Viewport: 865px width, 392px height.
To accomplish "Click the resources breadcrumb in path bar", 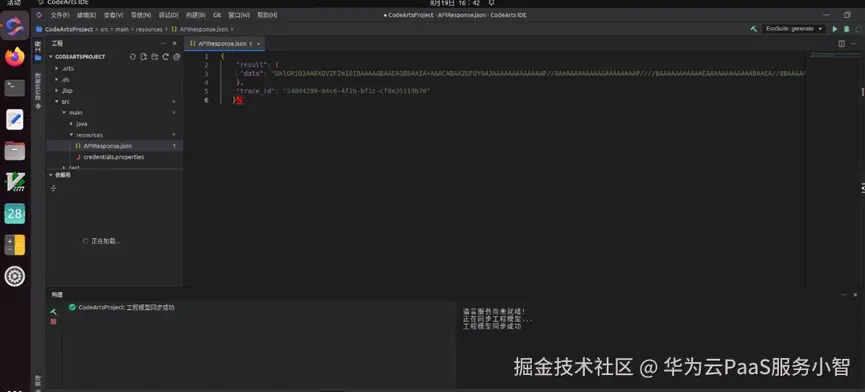I will pos(149,29).
